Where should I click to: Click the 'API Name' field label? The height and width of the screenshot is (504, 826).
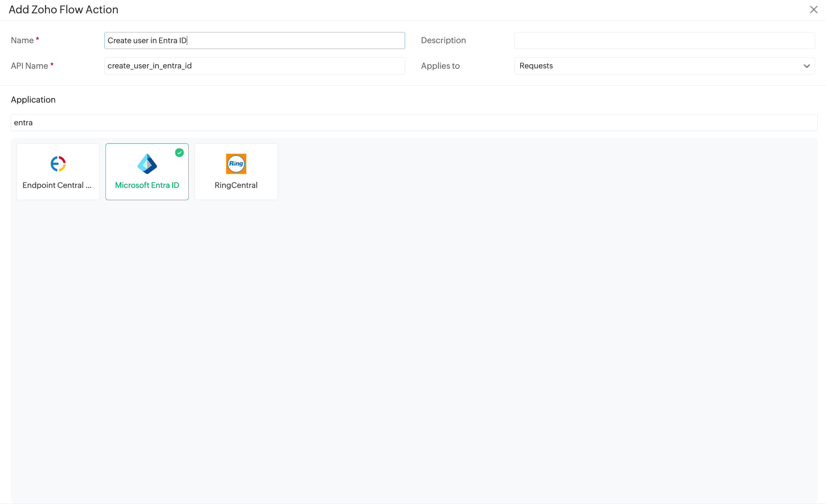click(x=30, y=66)
